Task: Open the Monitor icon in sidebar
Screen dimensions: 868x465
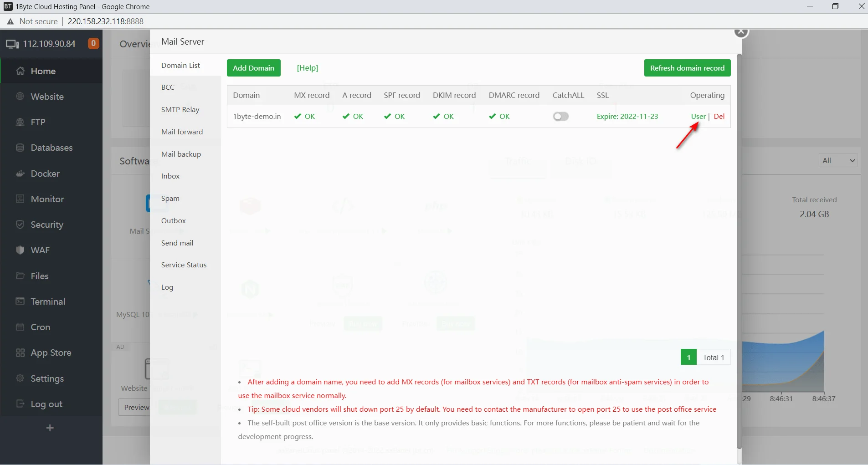Action: point(20,199)
